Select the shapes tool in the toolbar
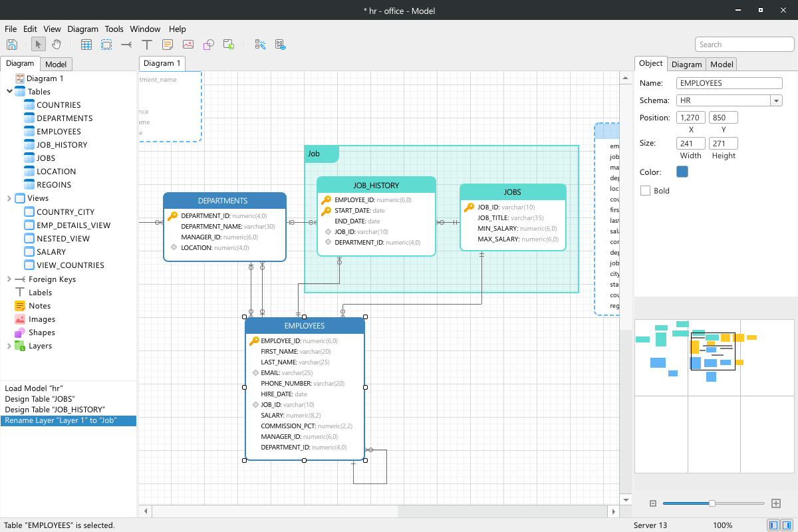798x532 pixels. [208, 45]
